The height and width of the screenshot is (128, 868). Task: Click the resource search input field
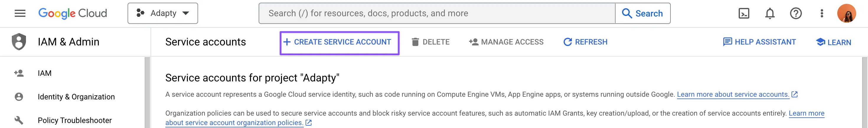click(x=437, y=14)
